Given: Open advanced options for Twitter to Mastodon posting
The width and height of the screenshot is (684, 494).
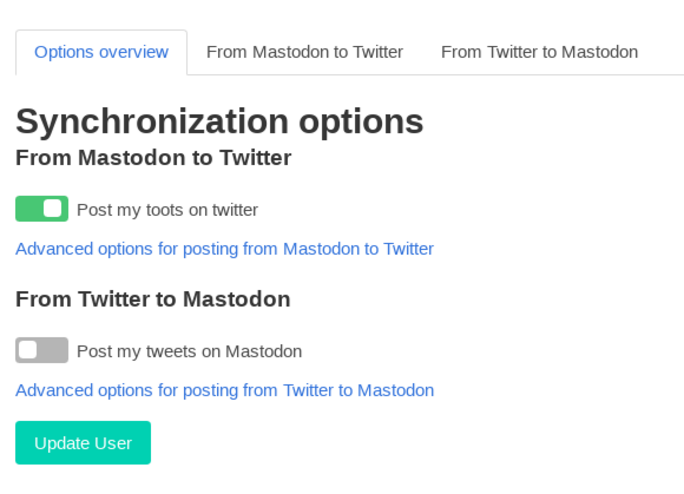Looking at the screenshot, I should click(224, 390).
